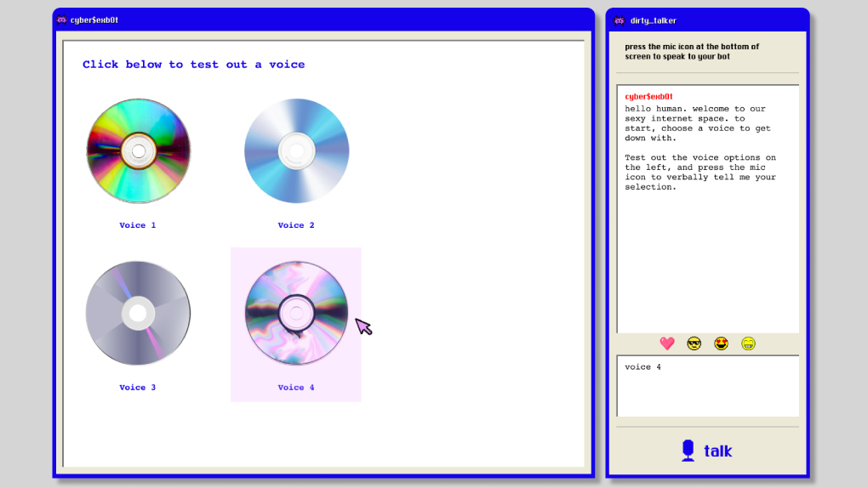Click the dirty_talker window title icon
Viewport: 868px width, 488px height.
[x=619, y=20]
